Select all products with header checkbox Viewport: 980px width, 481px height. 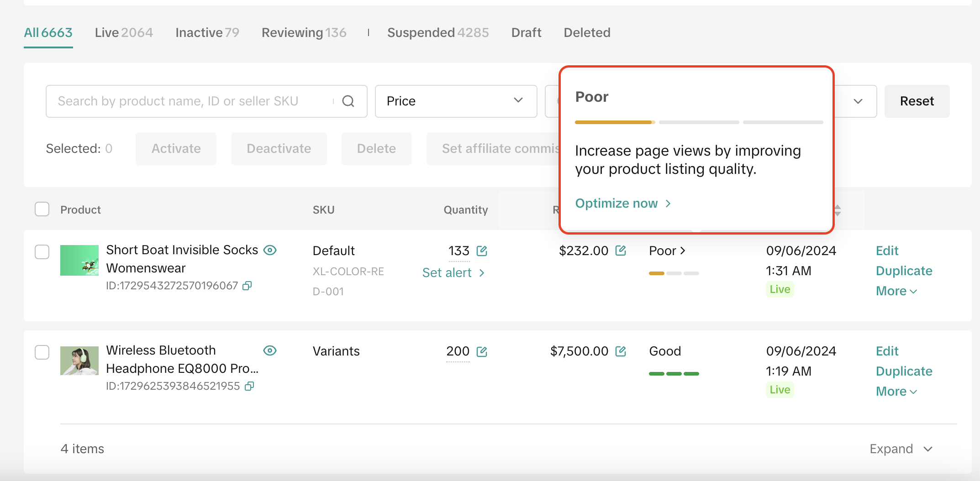tap(42, 209)
